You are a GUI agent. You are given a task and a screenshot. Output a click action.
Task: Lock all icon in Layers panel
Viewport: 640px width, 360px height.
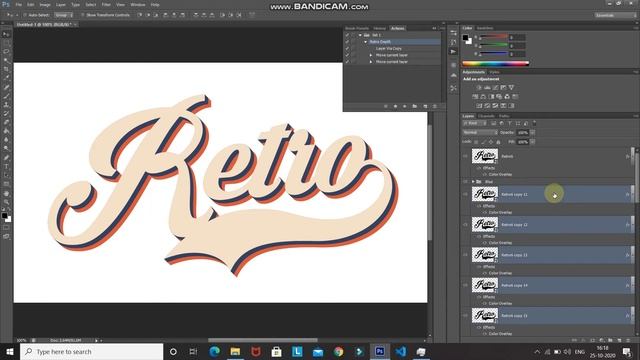(x=498, y=142)
